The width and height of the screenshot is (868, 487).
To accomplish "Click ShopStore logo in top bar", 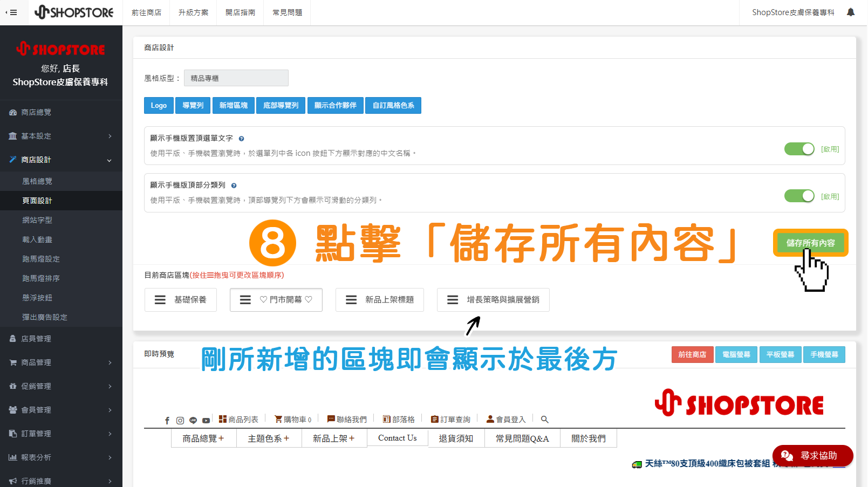I will click(74, 12).
